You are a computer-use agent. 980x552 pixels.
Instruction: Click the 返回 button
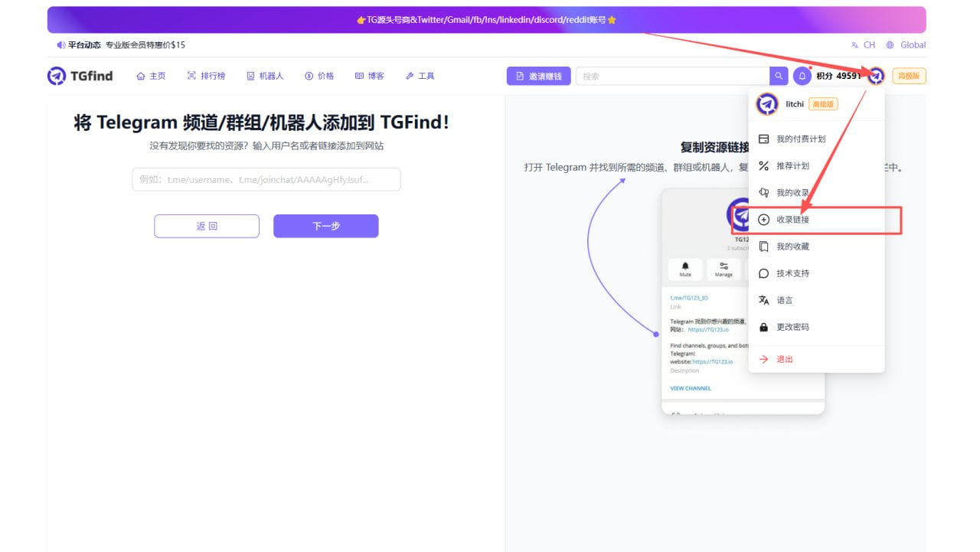[x=207, y=226]
